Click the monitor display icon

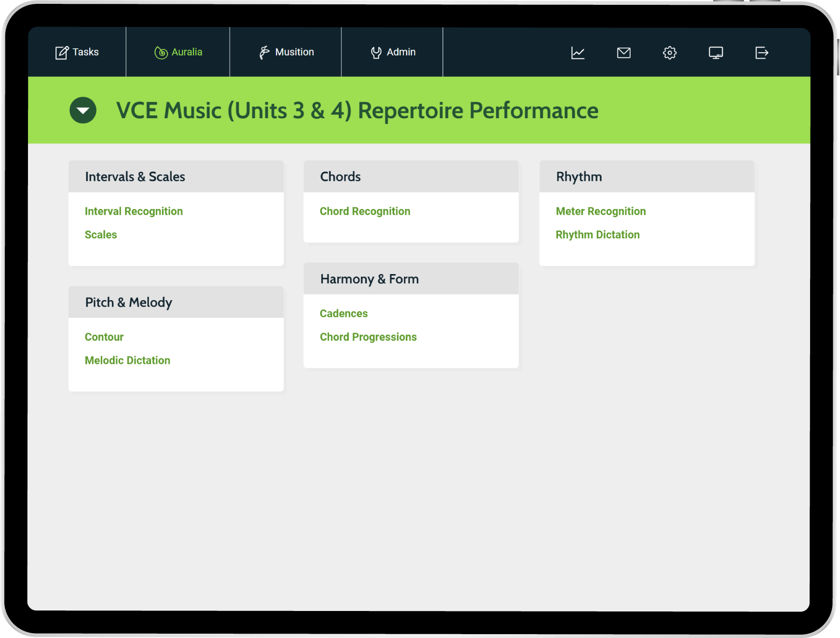pyautogui.click(x=716, y=53)
